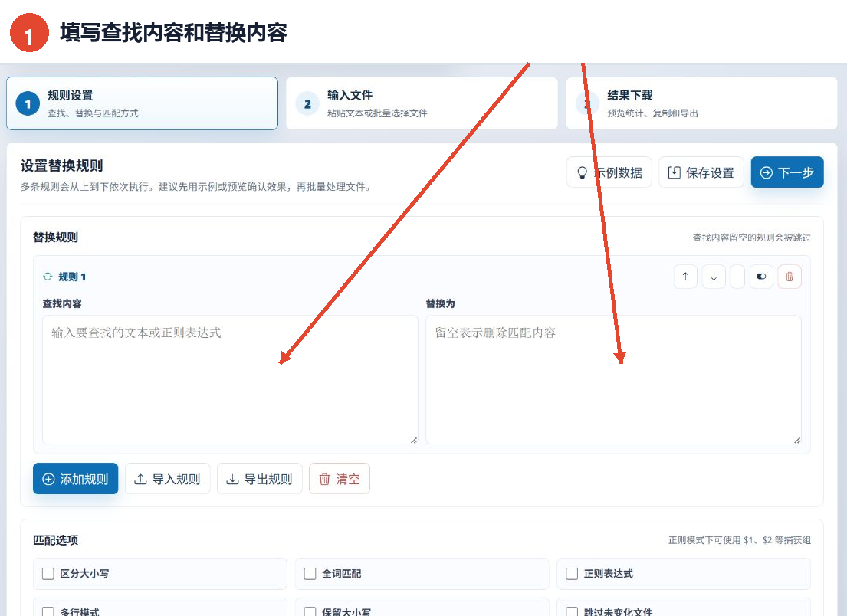Move 规则 1 up with arrow icon
Viewport: 847px width, 616px height.
pos(685,277)
